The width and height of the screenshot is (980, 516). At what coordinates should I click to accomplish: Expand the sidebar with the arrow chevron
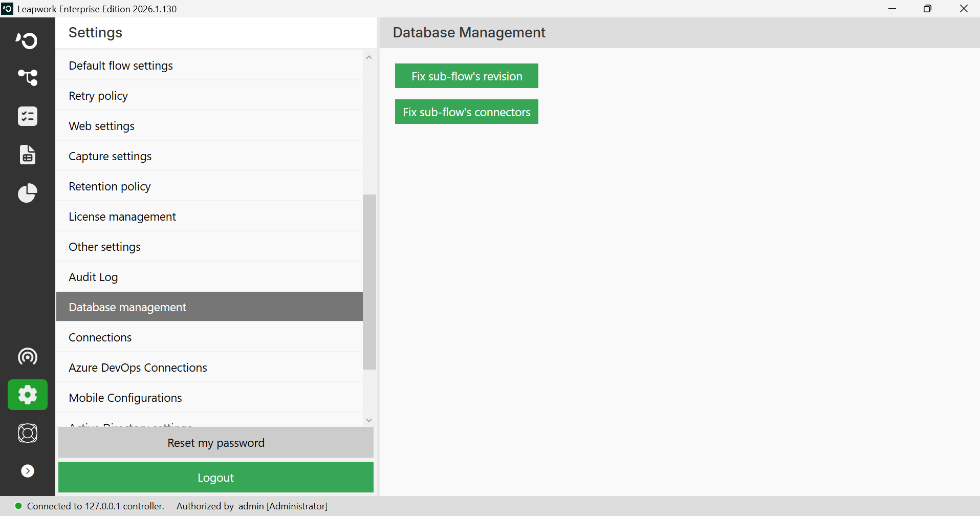[28, 471]
